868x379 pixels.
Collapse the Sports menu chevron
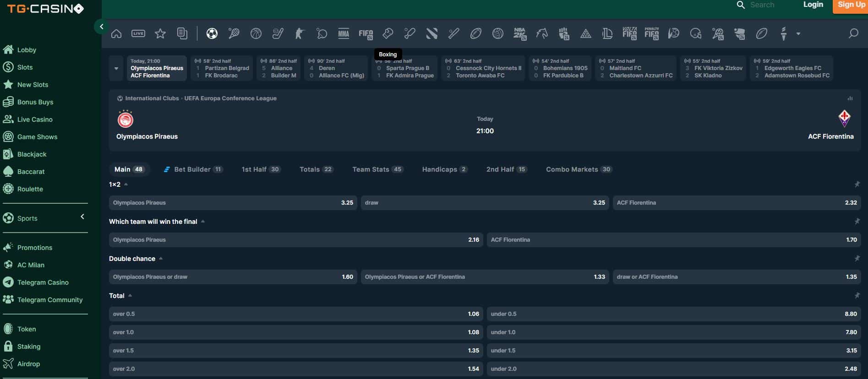click(82, 217)
